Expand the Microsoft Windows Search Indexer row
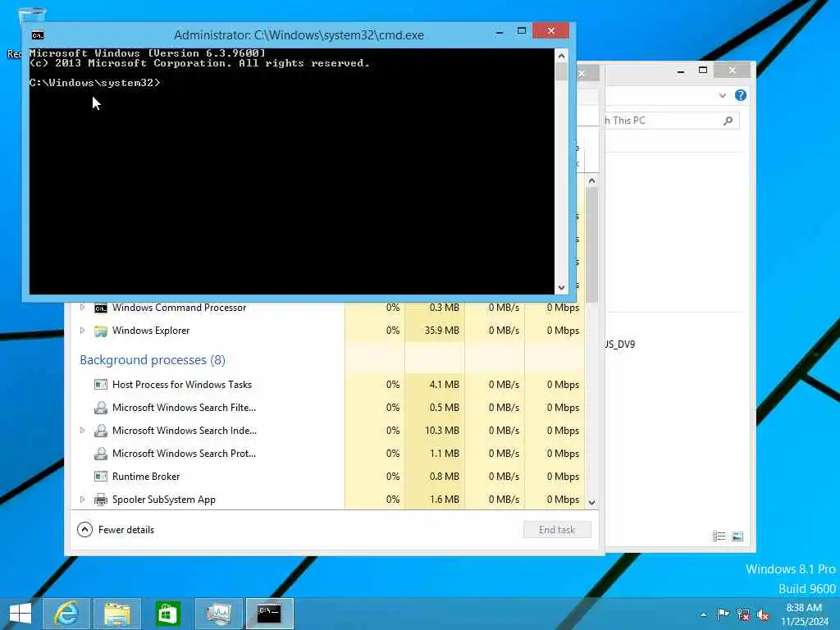This screenshot has height=630, width=840. pyautogui.click(x=82, y=430)
